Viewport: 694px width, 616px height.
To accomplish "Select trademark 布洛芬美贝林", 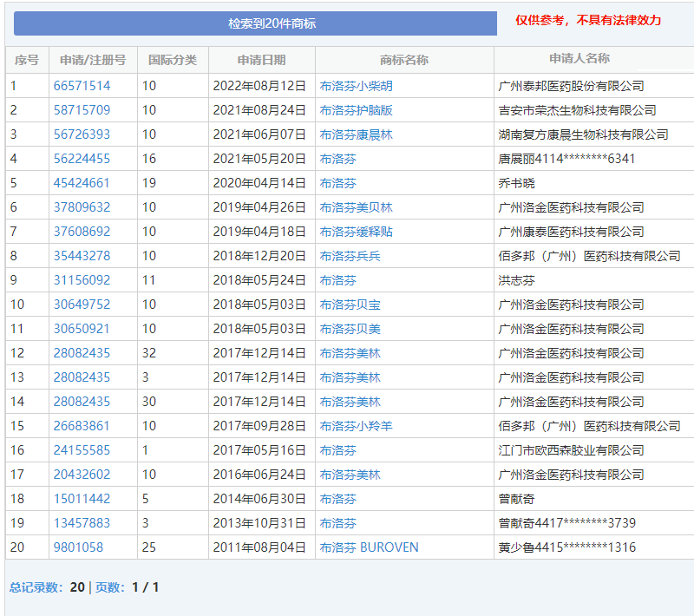I will pos(357,207).
